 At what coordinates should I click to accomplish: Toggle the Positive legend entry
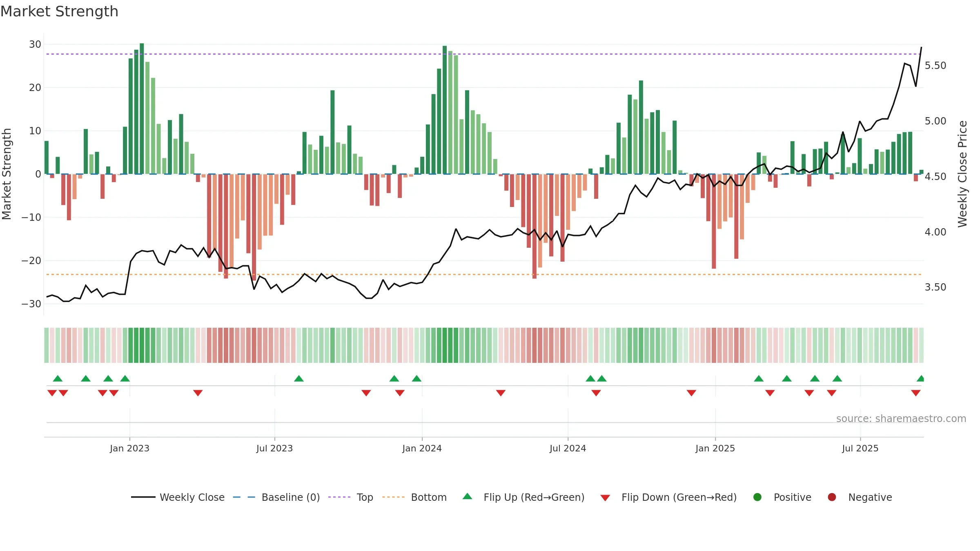(x=782, y=497)
